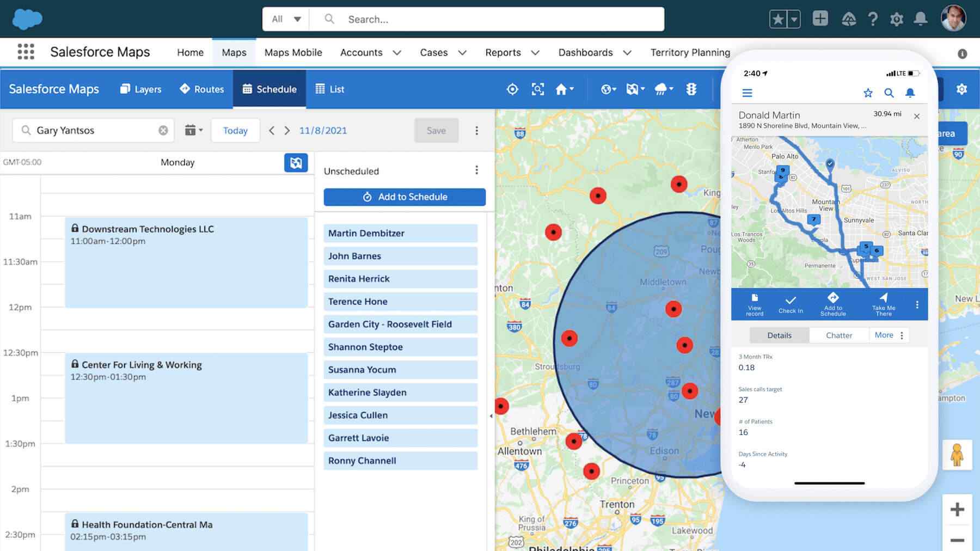
Task: Open the Maps Mobile tab
Action: point(293,52)
